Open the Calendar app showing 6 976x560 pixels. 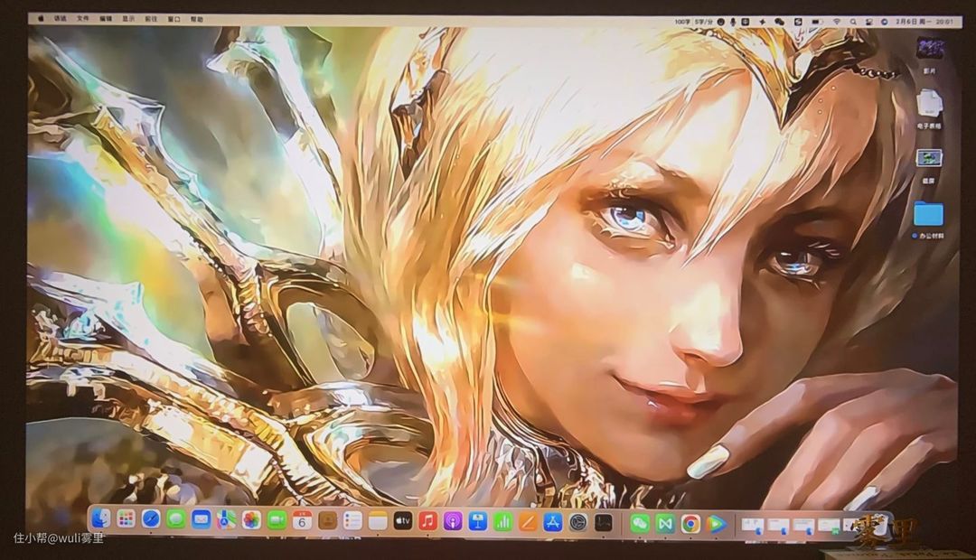coord(302,520)
